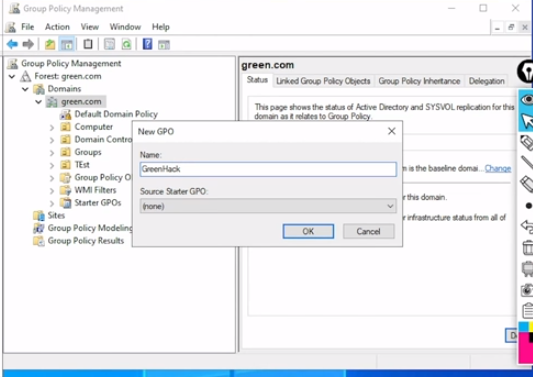The image size is (533, 377).
Task: Collapse the Domains node
Action: (25, 89)
